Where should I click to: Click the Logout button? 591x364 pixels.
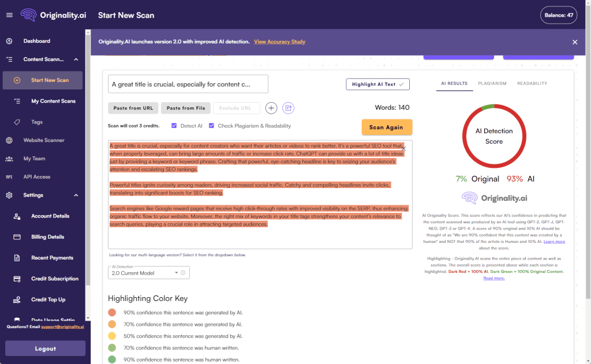pyautogui.click(x=45, y=348)
